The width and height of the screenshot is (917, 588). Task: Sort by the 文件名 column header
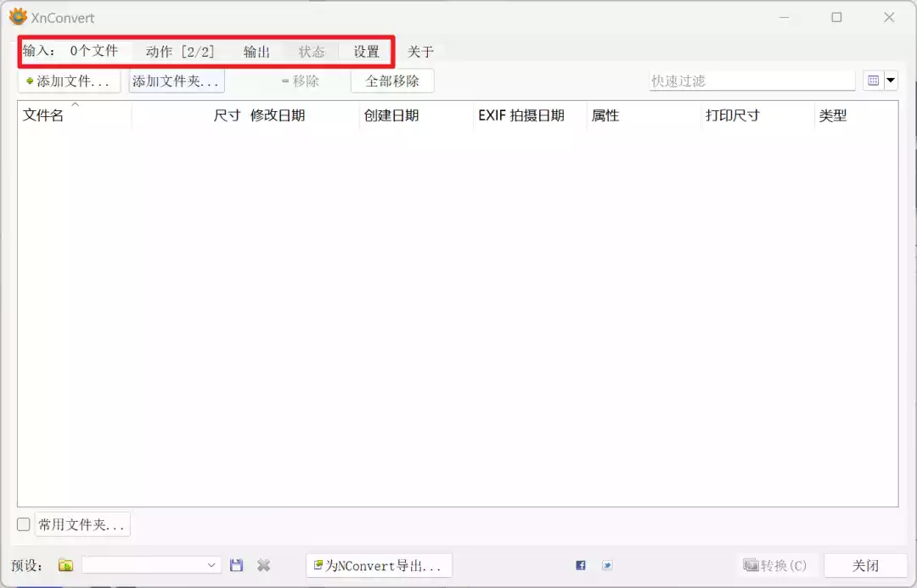point(74,115)
